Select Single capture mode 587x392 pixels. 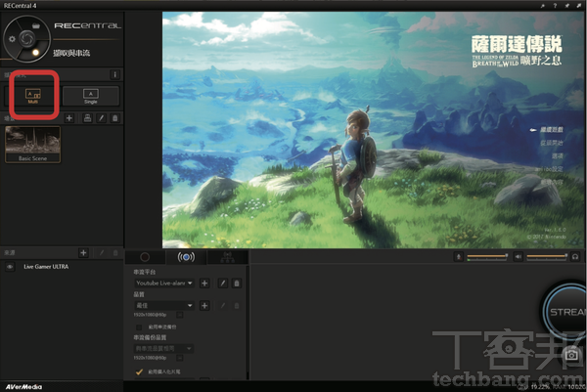92,94
